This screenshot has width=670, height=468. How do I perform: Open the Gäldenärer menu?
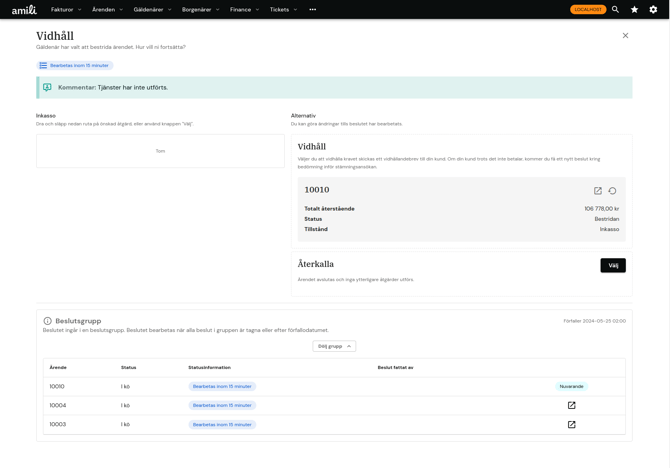[152, 9]
